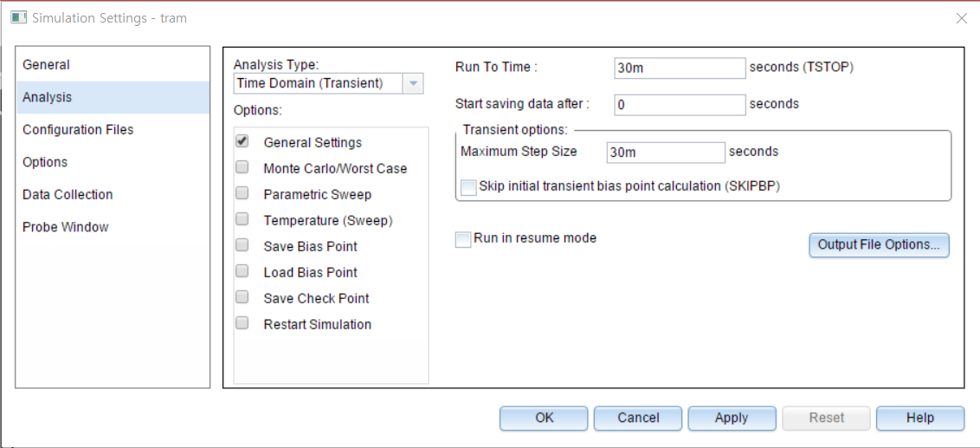Screen dimensions: 980x448
Task: Select the Analysis page in sidebar
Action: pos(113,98)
